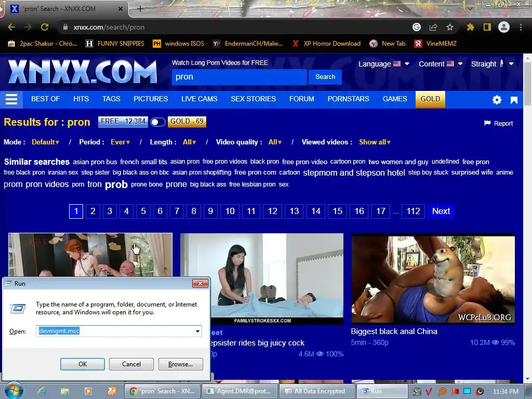This screenshot has width=532, height=399.
Task: Expand the Language dropdown
Action: (x=384, y=64)
